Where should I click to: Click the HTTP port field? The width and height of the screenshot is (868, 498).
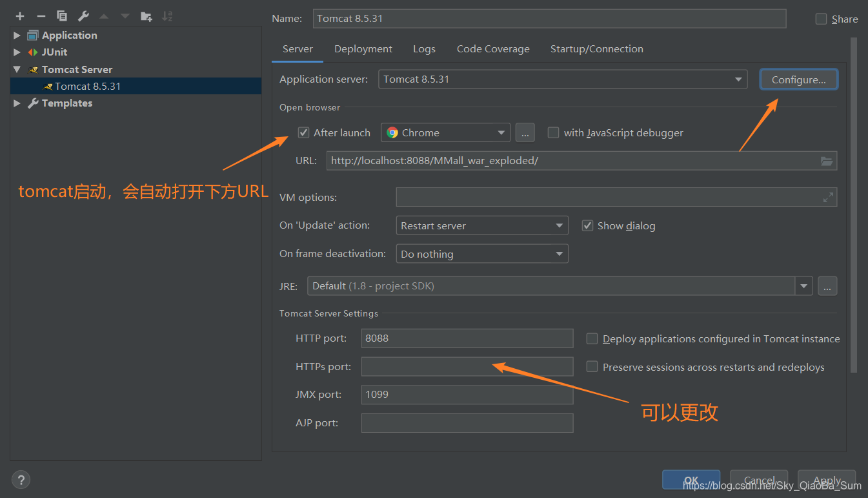(467, 338)
